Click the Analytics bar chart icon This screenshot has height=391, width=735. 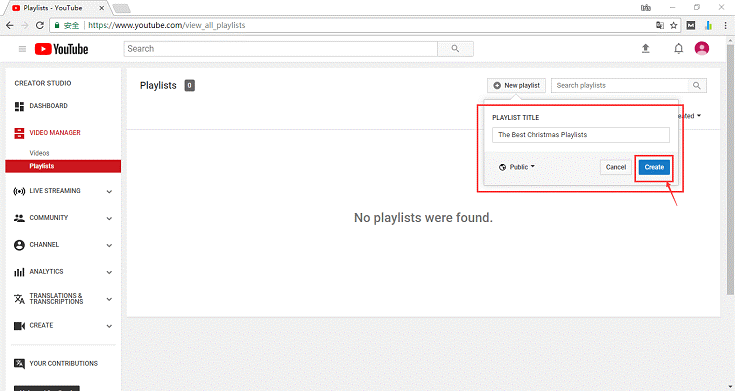(19, 272)
